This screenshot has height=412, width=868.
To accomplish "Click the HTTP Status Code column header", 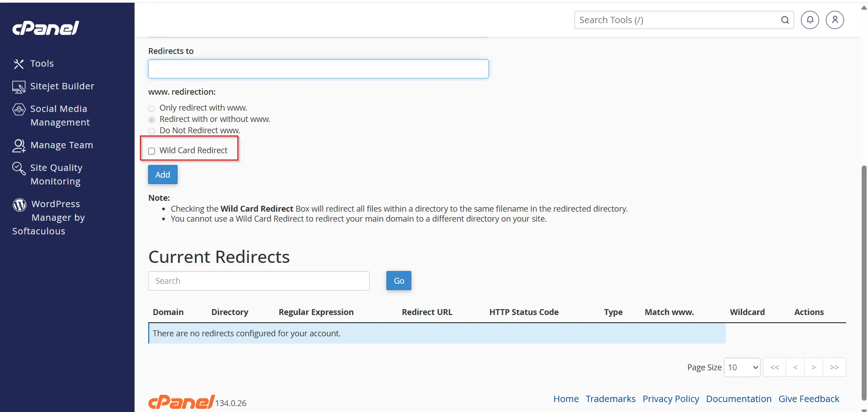I will [524, 312].
